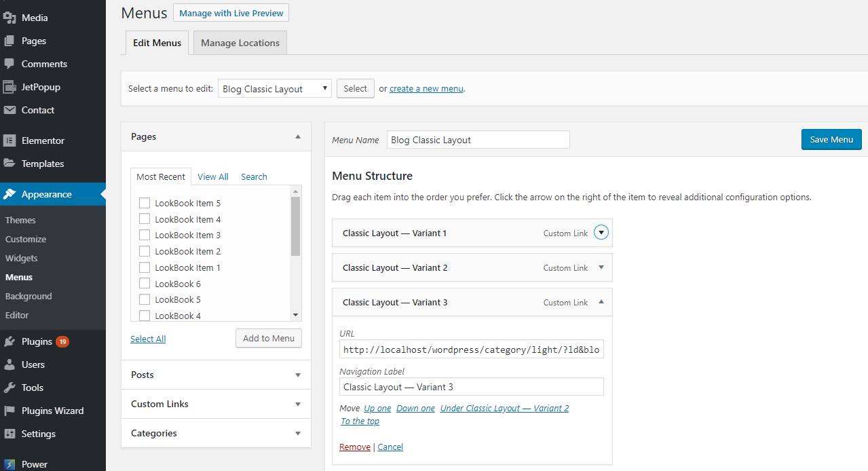This screenshot has width=868, height=471.
Task: Expand Classic Layout — Variant 2 item
Action: 601,267
